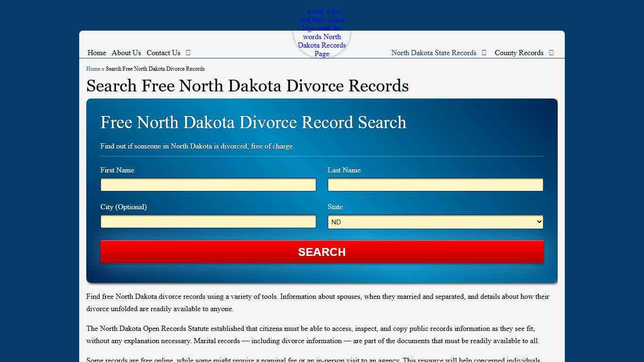Click the Search Free North Dakota Divorce Records heading

[247, 86]
